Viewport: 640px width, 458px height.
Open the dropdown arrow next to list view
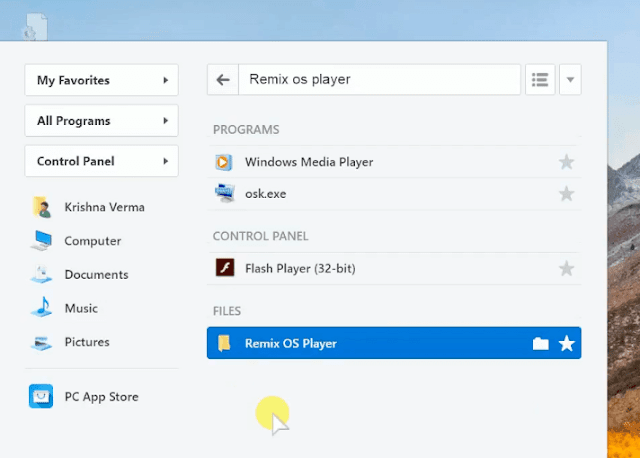click(x=570, y=80)
